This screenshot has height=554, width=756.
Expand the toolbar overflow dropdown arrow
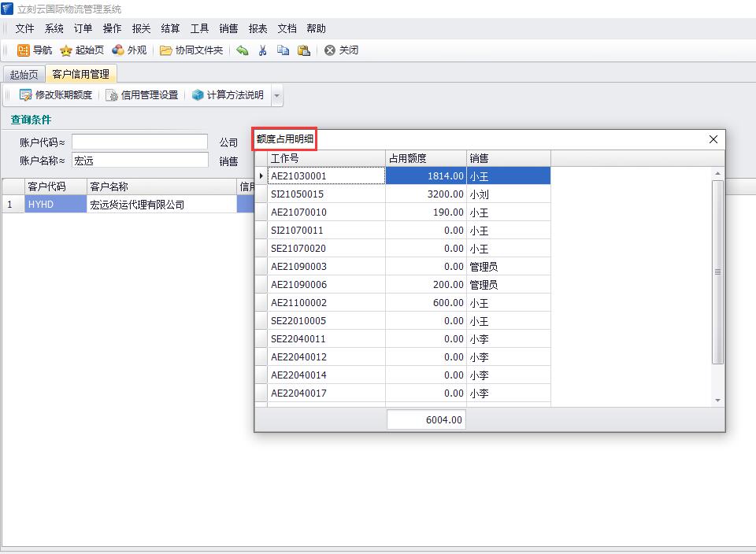(x=276, y=96)
